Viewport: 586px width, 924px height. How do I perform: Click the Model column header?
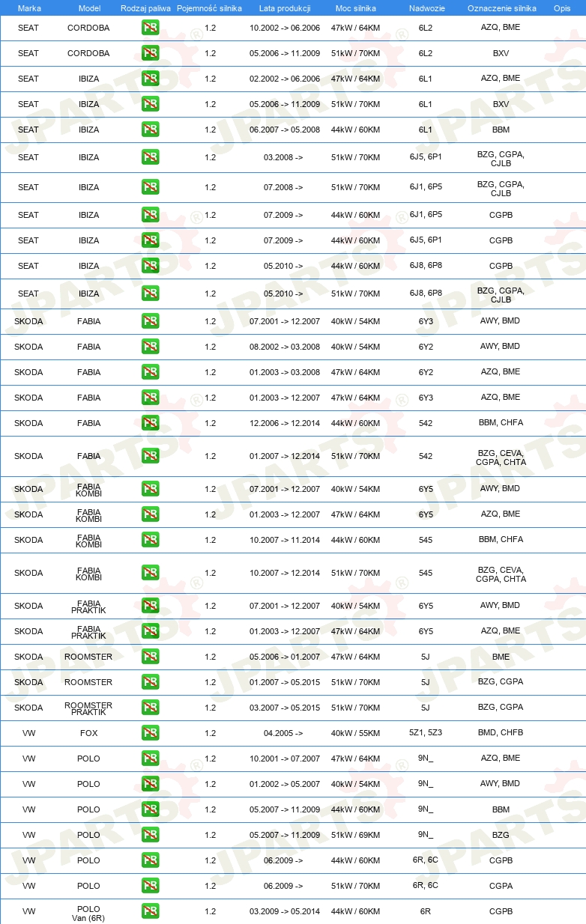[x=88, y=8]
